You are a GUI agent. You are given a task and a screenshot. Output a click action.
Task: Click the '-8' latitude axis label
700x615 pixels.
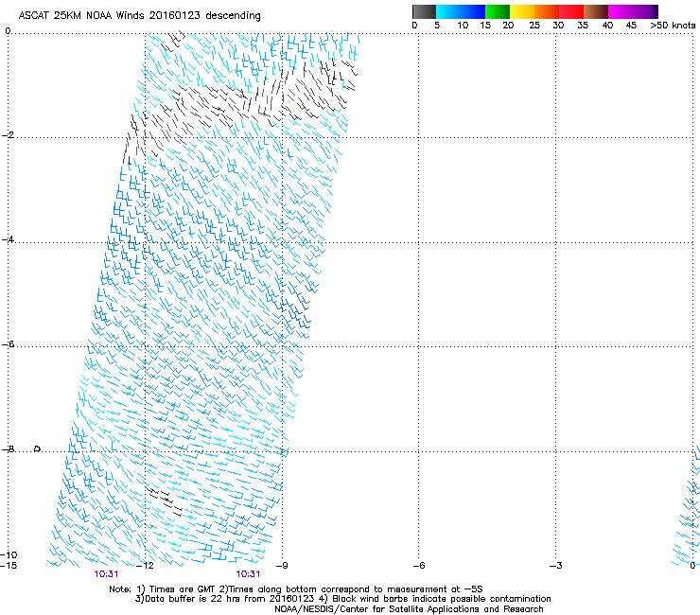coord(8,449)
